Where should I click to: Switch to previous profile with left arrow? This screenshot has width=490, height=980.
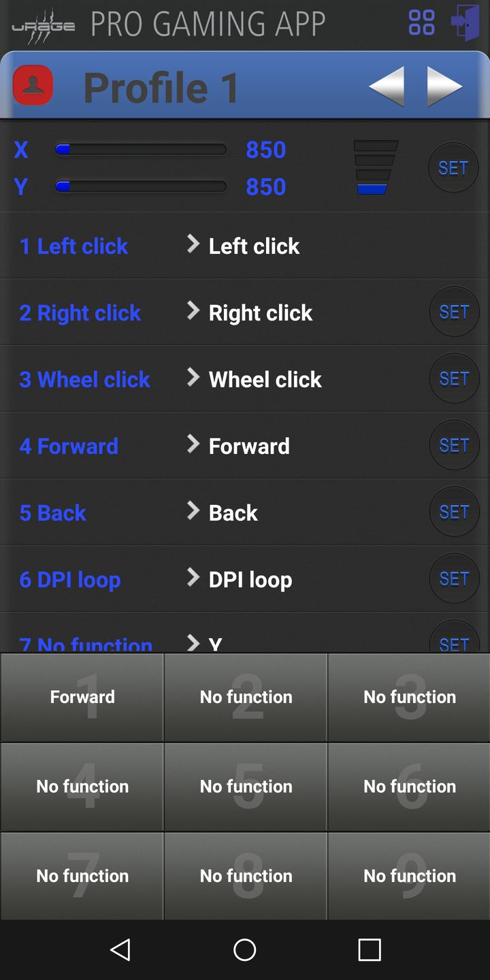(x=387, y=86)
